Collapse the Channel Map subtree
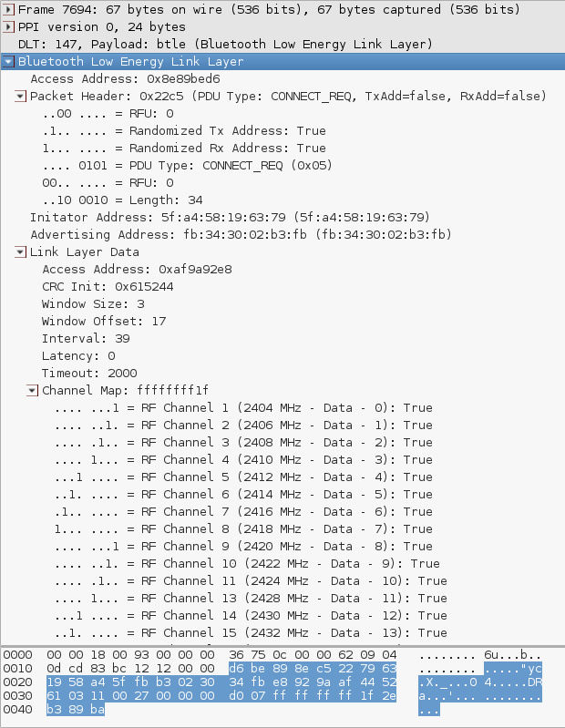Image resolution: width=565 pixels, height=728 pixels. pos(33,391)
